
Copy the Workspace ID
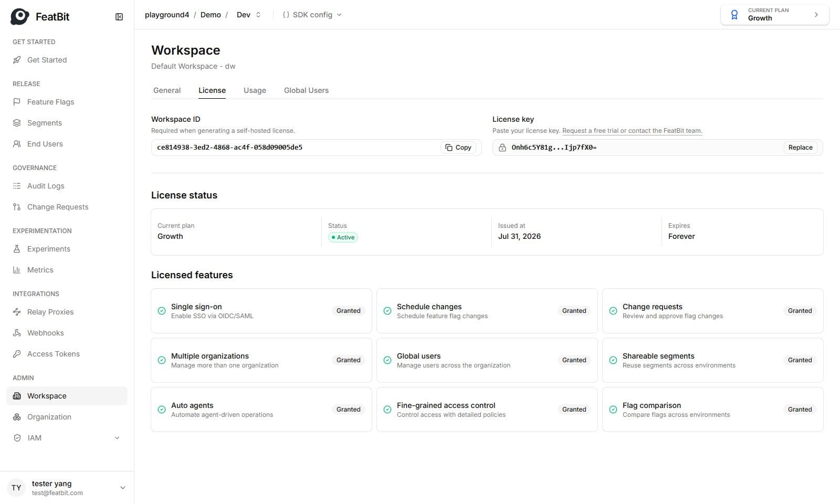458,148
